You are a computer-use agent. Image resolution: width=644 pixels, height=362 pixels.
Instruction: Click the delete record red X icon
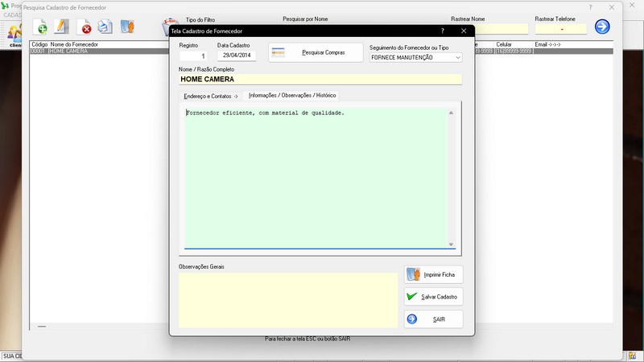84,27
